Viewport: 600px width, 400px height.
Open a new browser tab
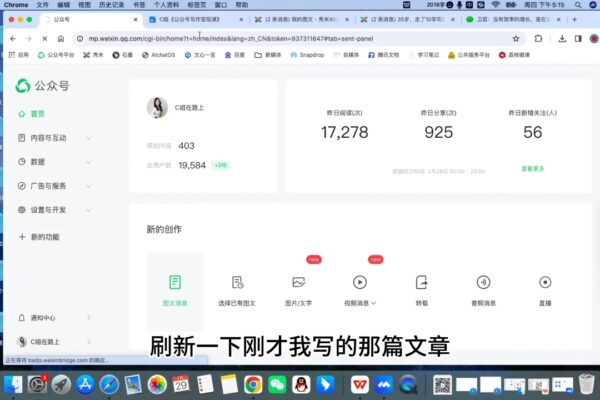[574, 20]
